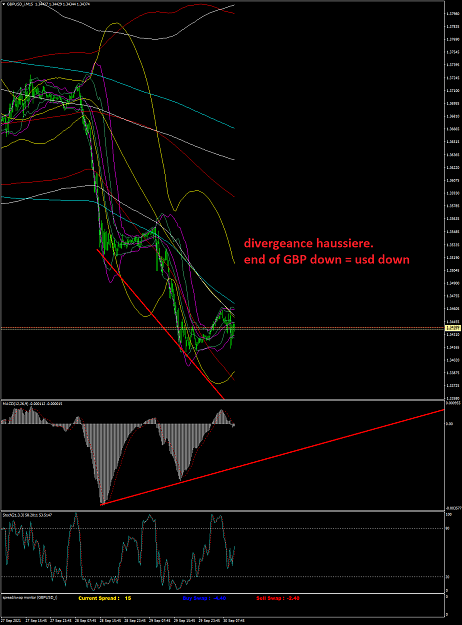Click the Buy Swap readout
This screenshot has height=625, width=462.
pos(204,598)
